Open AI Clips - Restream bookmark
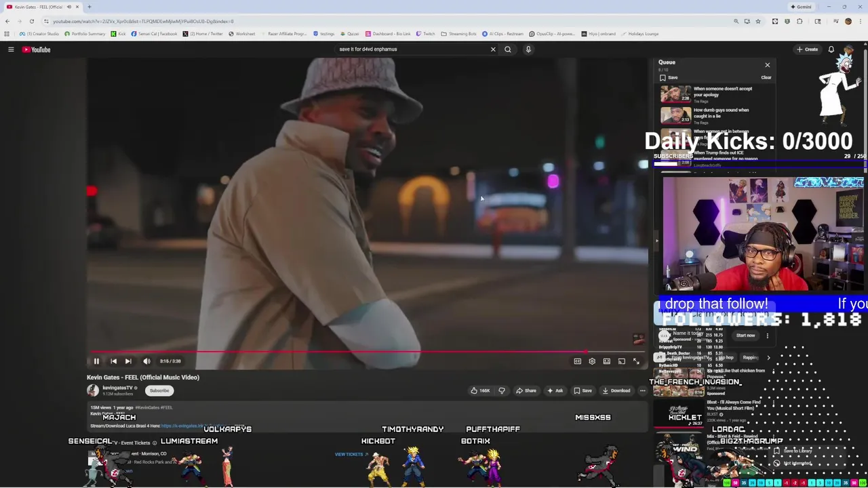 (502, 34)
